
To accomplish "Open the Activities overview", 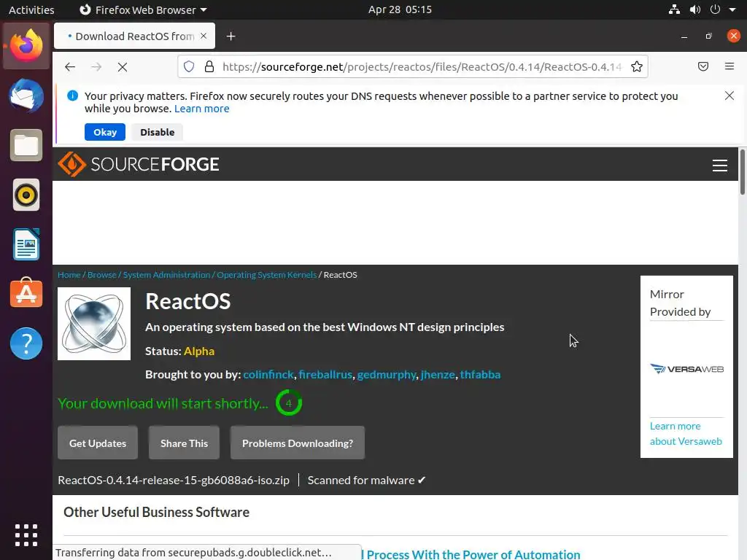I will tap(31, 9).
